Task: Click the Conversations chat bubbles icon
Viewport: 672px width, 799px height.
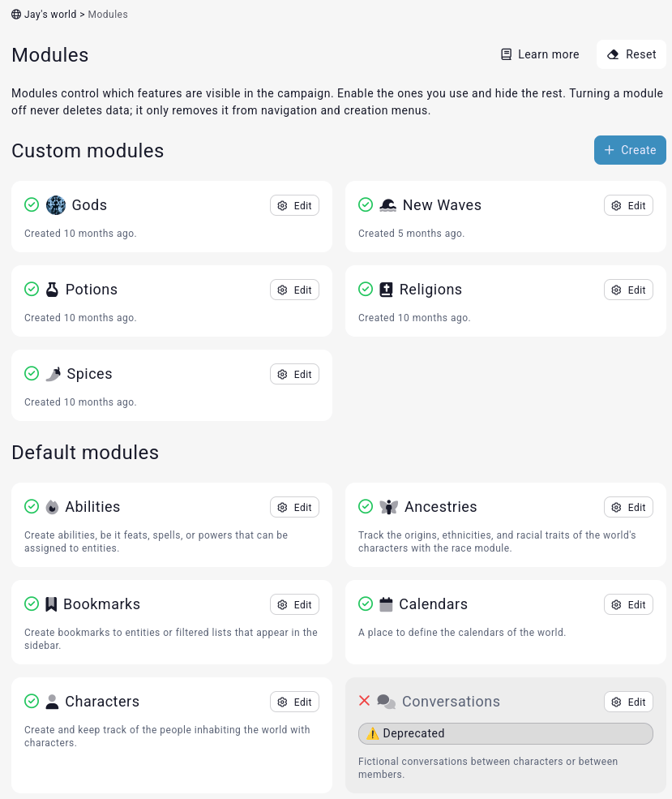Action: click(387, 702)
